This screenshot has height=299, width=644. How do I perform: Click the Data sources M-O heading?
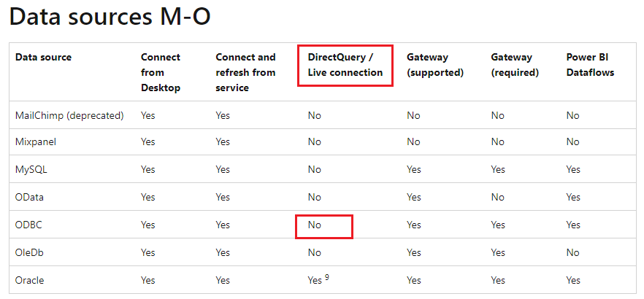(110, 18)
